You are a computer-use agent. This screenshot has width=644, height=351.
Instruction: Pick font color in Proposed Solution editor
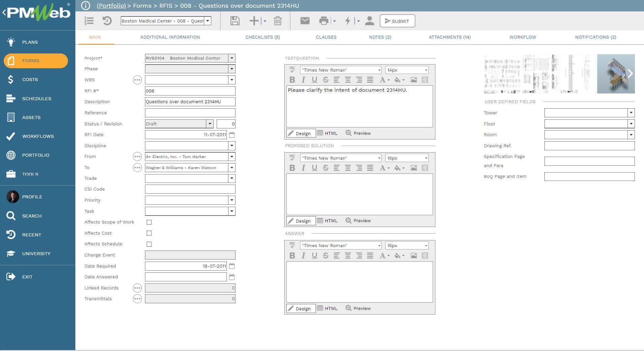click(x=384, y=168)
